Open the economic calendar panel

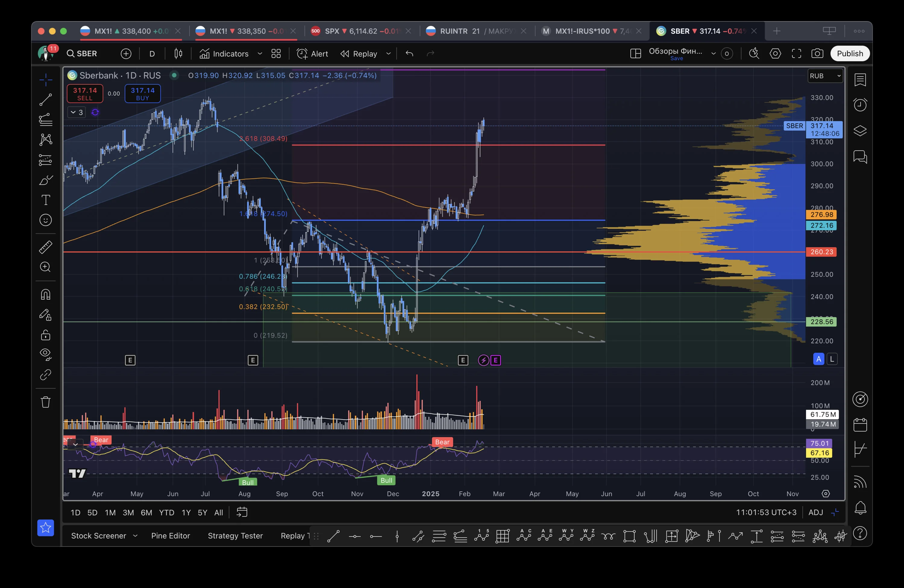click(860, 425)
